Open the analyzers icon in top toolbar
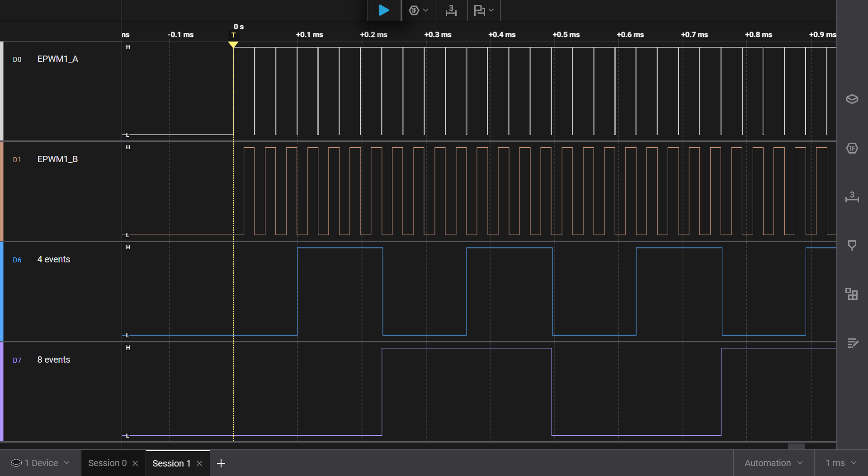The width and height of the screenshot is (868, 476). click(414, 10)
